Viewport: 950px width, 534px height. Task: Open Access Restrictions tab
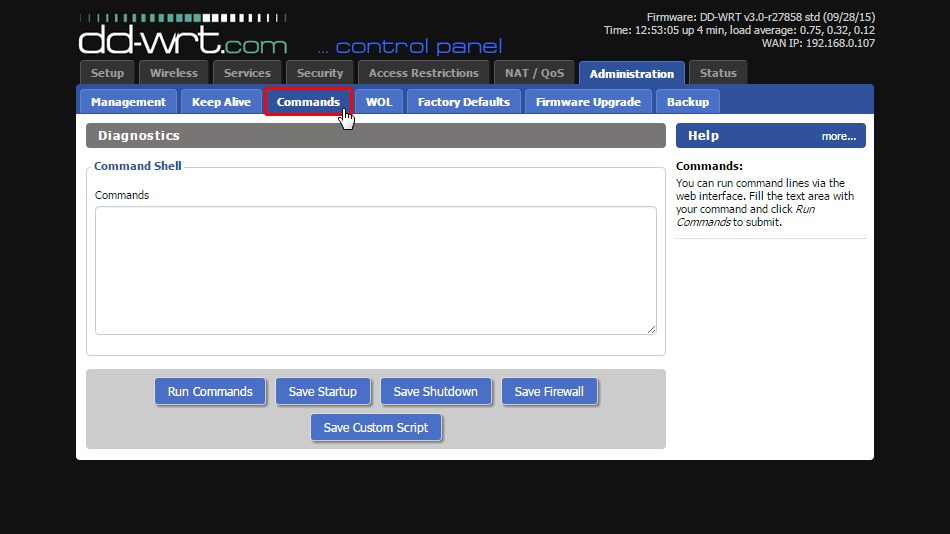click(x=423, y=73)
